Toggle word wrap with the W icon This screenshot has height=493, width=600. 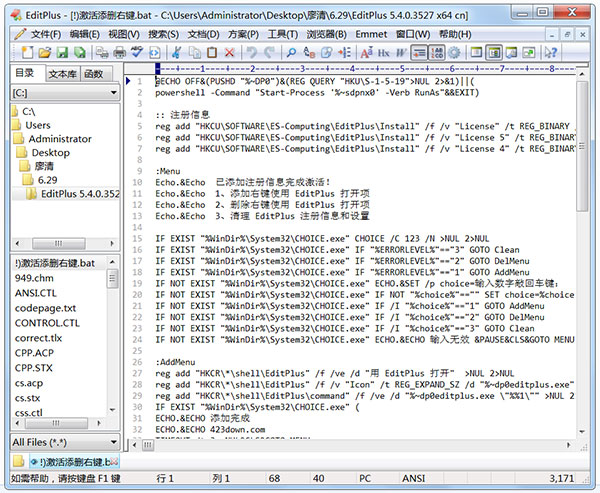(401, 52)
